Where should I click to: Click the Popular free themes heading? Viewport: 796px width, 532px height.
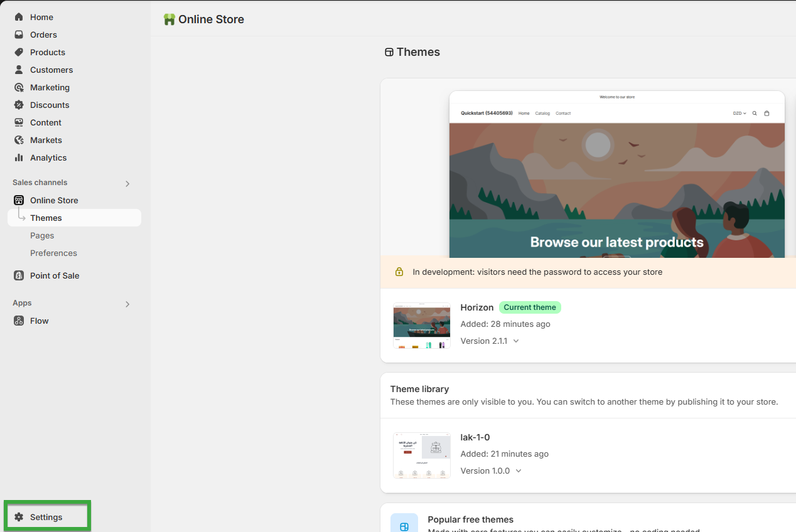point(471,519)
